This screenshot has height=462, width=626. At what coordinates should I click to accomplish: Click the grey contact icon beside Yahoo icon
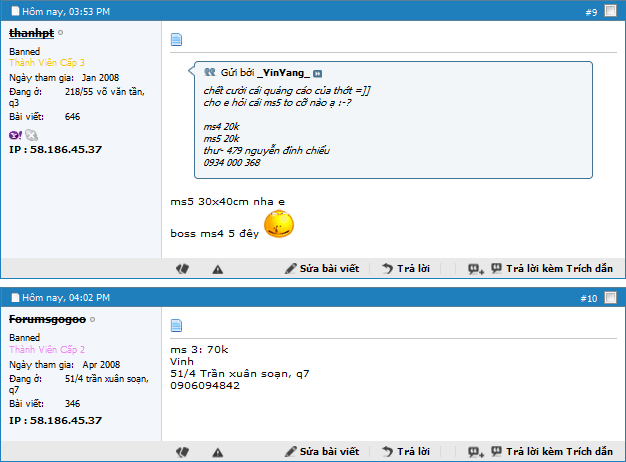(32, 135)
